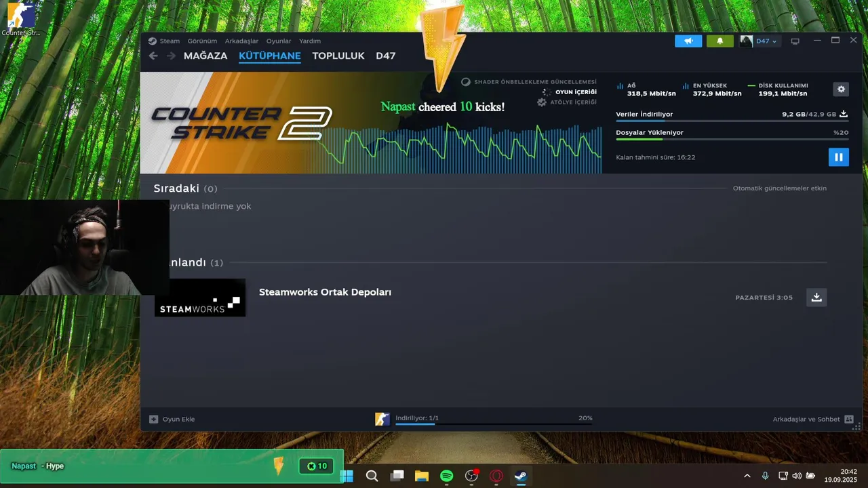Click the plus icon beside Oyun Ekle
This screenshot has height=488, width=868.
[153, 419]
